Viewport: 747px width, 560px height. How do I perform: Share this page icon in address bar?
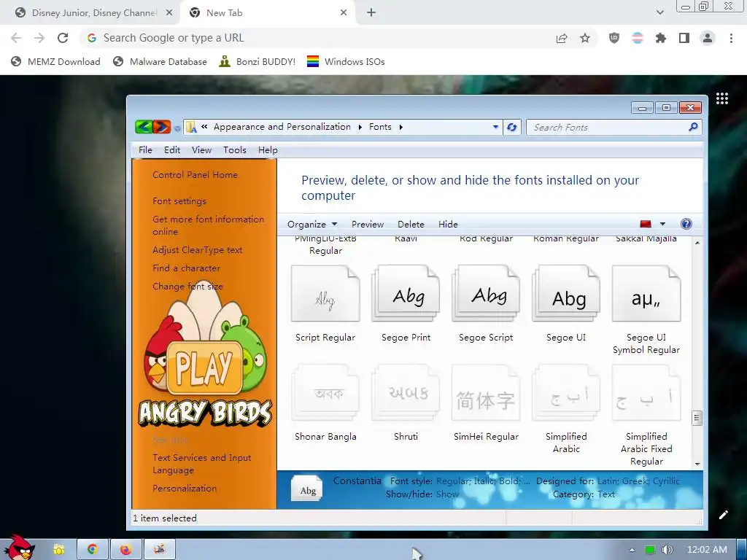[562, 38]
